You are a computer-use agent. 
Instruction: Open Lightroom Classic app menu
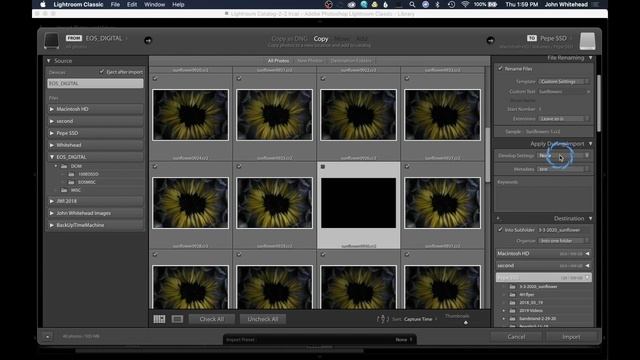[78, 4]
